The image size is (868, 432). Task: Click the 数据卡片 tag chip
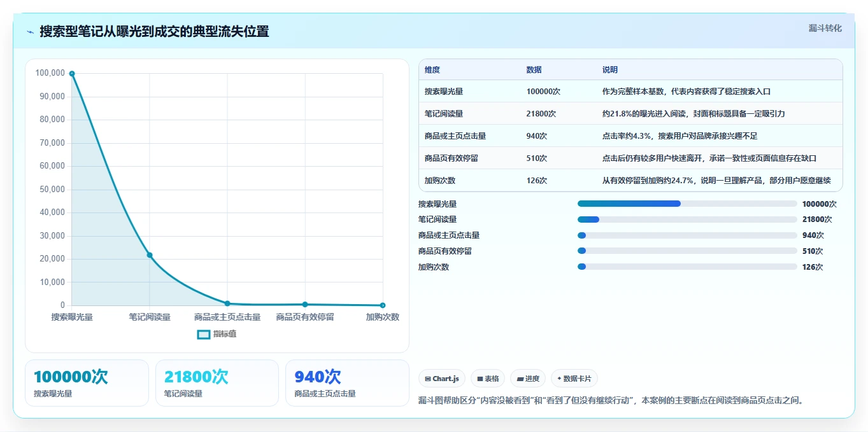click(x=574, y=379)
